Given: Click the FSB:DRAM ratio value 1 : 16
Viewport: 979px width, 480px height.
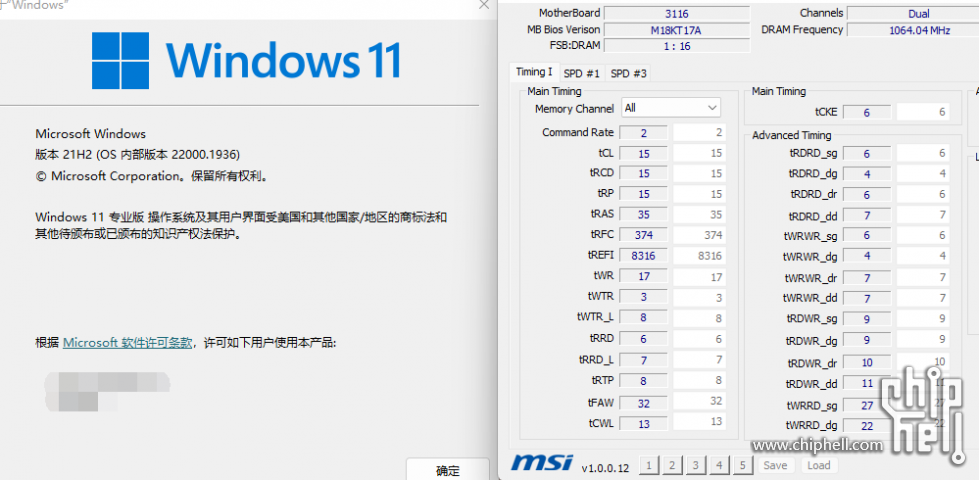Looking at the screenshot, I should [677, 46].
